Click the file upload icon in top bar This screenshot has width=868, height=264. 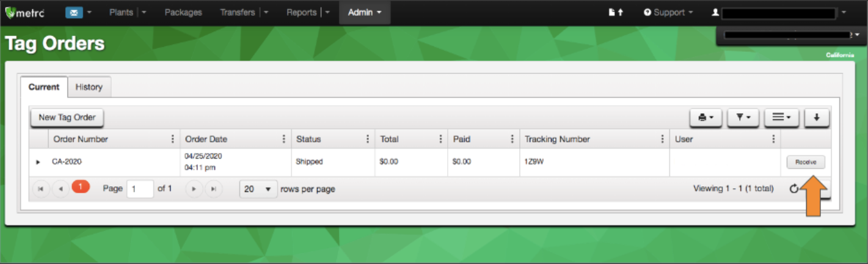point(615,12)
